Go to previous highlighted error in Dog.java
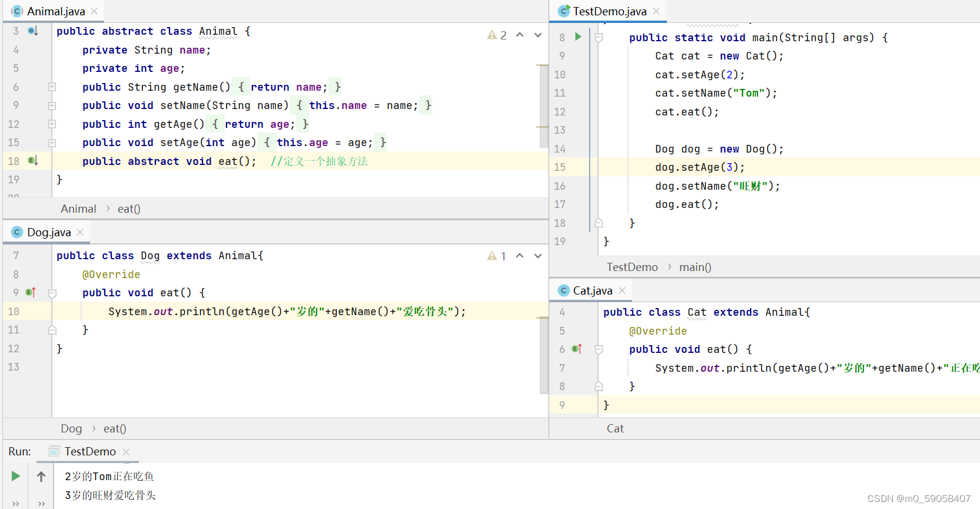The width and height of the screenshot is (980, 509). coord(520,256)
